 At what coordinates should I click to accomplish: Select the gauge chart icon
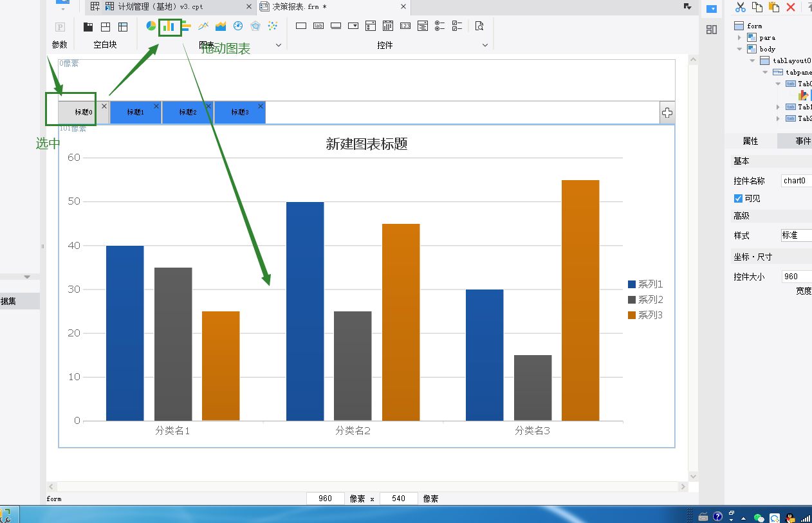coord(238,26)
